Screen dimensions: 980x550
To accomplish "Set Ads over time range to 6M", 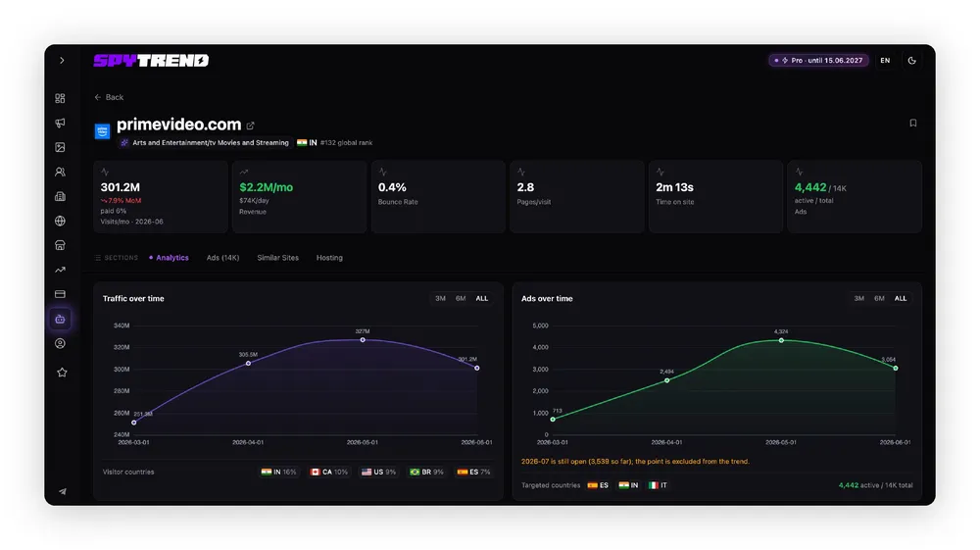I will coord(879,299).
